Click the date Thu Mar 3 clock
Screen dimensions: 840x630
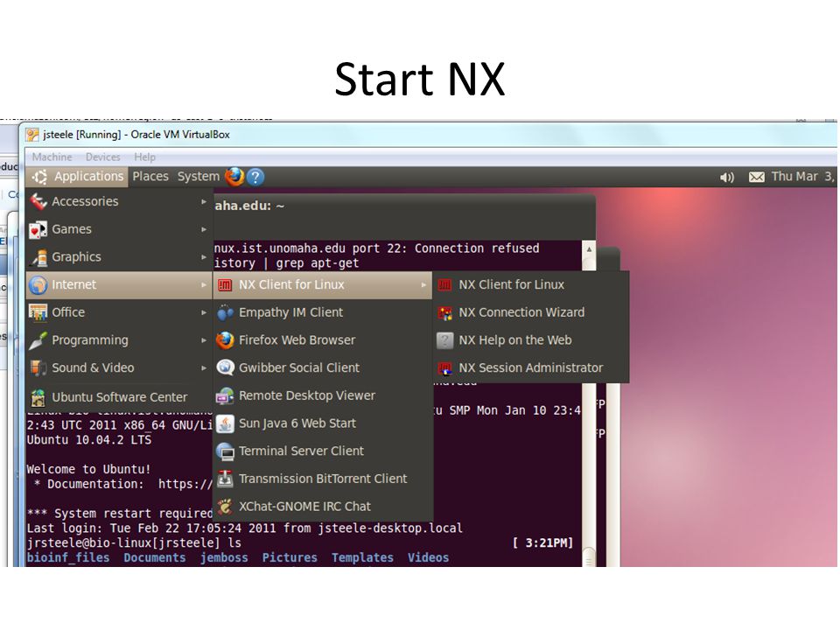[802, 177]
